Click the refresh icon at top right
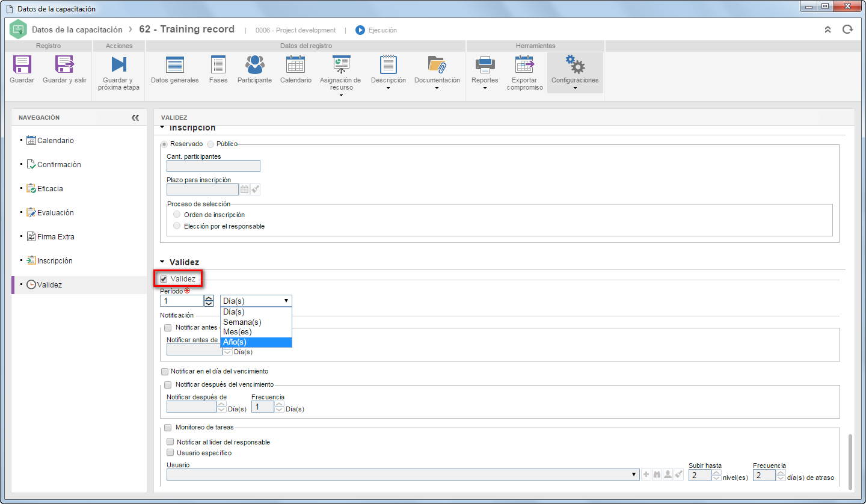This screenshot has width=866, height=504. click(x=847, y=29)
